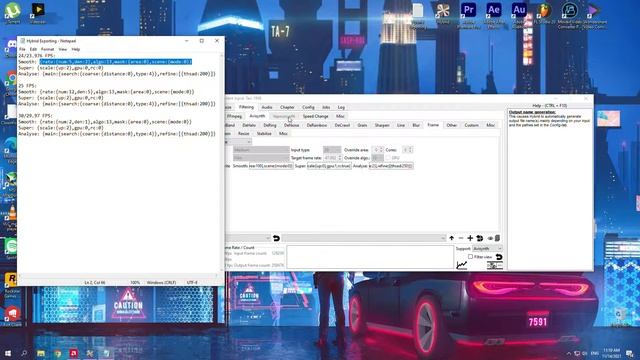Open the Hybrid desktop shortcut icon
This screenshot has width=640, height=360.
(443, 10)
